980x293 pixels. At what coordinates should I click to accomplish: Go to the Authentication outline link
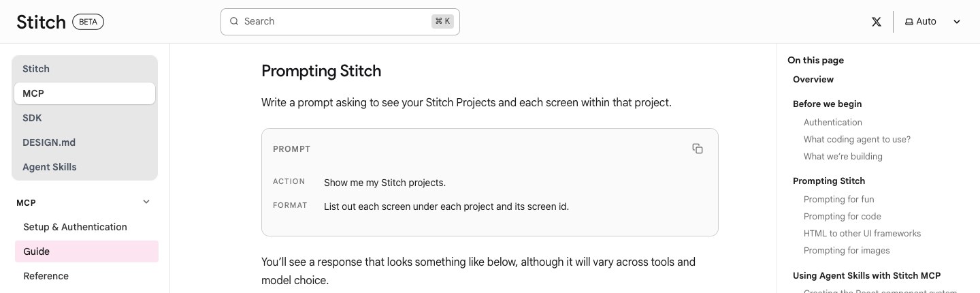[x=833, y=122]
